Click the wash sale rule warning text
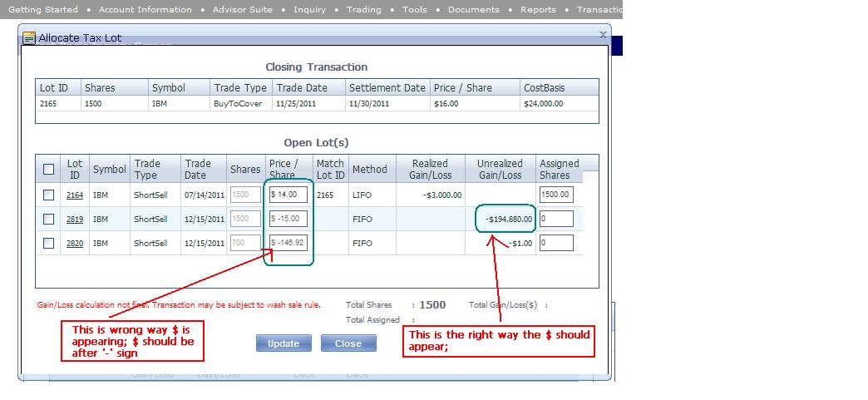The width and height of the screenshot is (868, 400). 179,304
